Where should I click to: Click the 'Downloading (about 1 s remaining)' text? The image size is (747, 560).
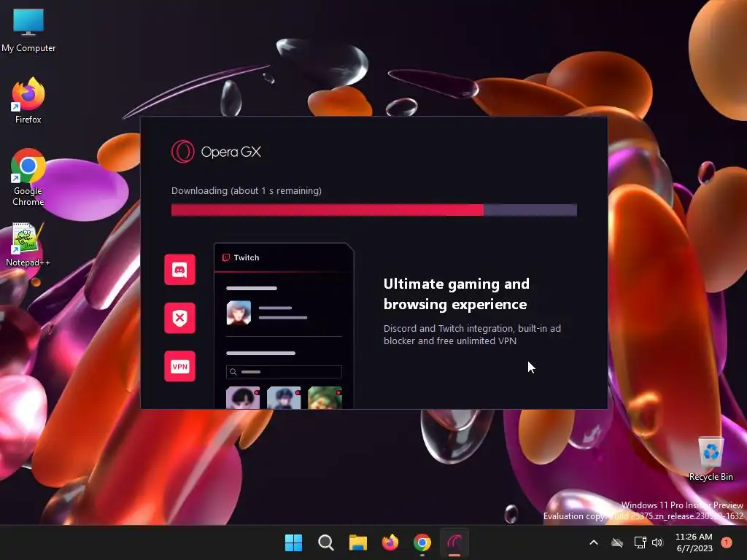coord(247,190)
